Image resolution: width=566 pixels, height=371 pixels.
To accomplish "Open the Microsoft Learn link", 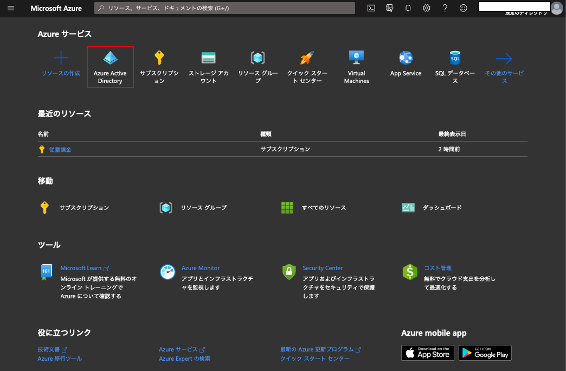I will click(85, 268).
